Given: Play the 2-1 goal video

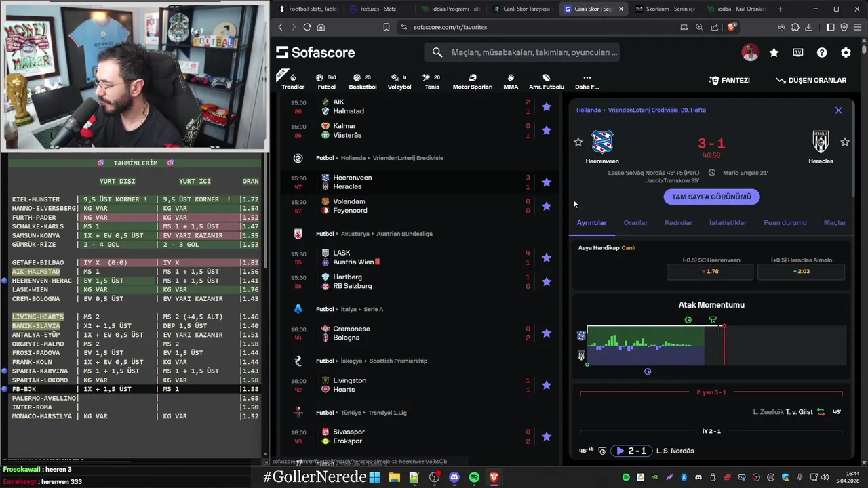Looking at the screenshot, I should [631, 451].
